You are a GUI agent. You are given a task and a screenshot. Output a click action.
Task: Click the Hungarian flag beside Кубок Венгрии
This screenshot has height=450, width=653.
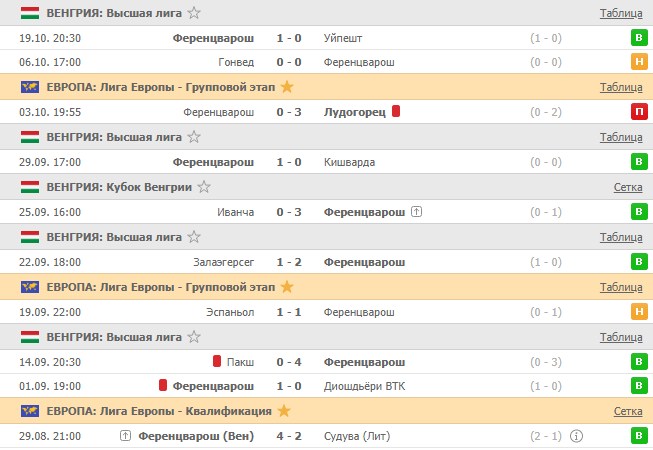click(x=30, y=187)
